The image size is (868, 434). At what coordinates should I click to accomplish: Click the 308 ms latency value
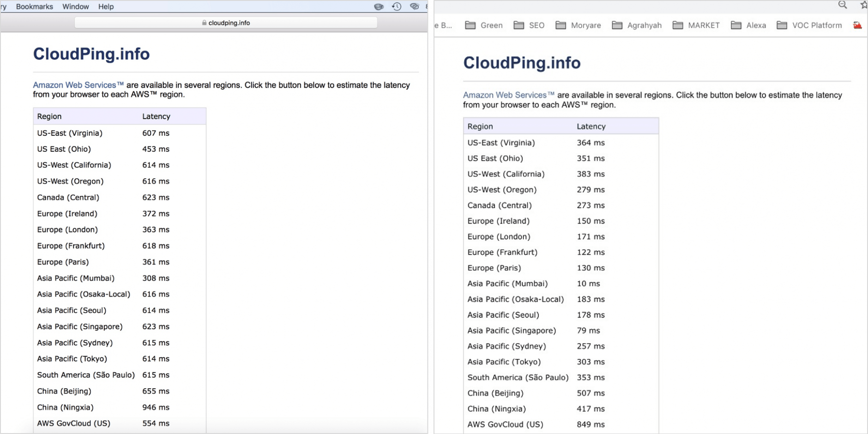(x=156, y=278)
